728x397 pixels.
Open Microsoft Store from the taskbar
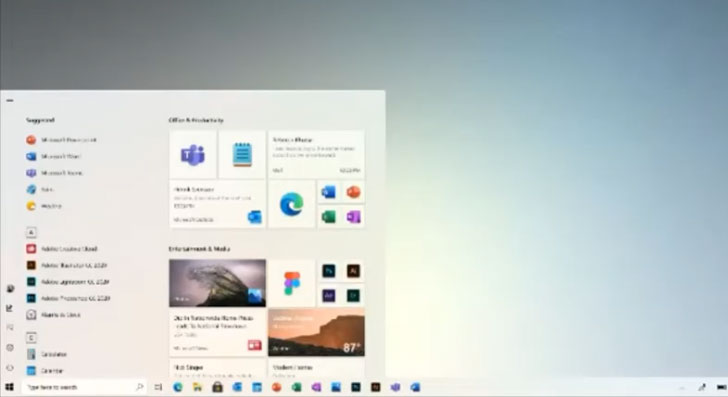pos(217,387)
